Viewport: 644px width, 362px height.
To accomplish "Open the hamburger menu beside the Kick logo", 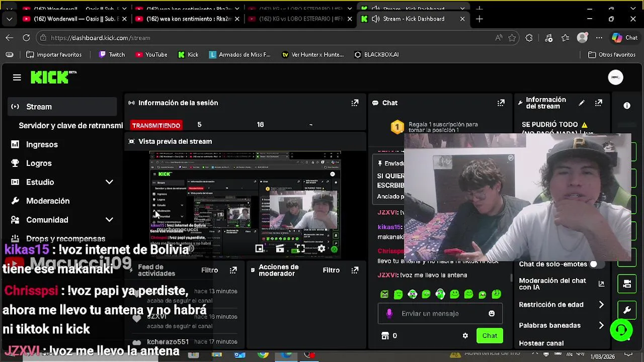I will (x=17, y=77).
